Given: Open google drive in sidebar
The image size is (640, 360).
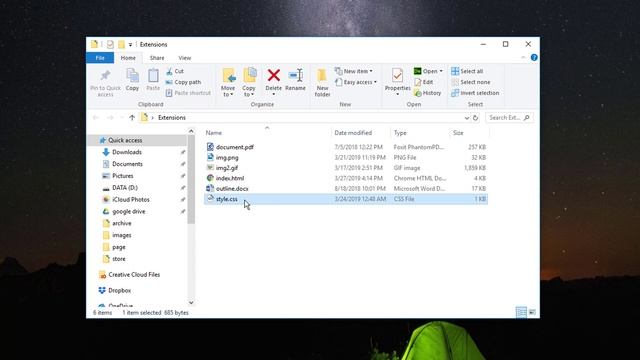Looking at the screenshot, I should (x=129, y=211).
